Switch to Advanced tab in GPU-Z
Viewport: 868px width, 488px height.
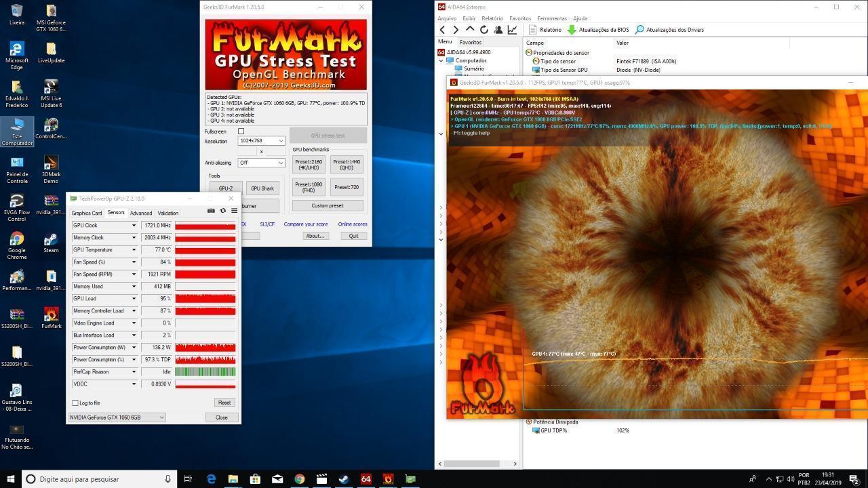coord(141,213)
